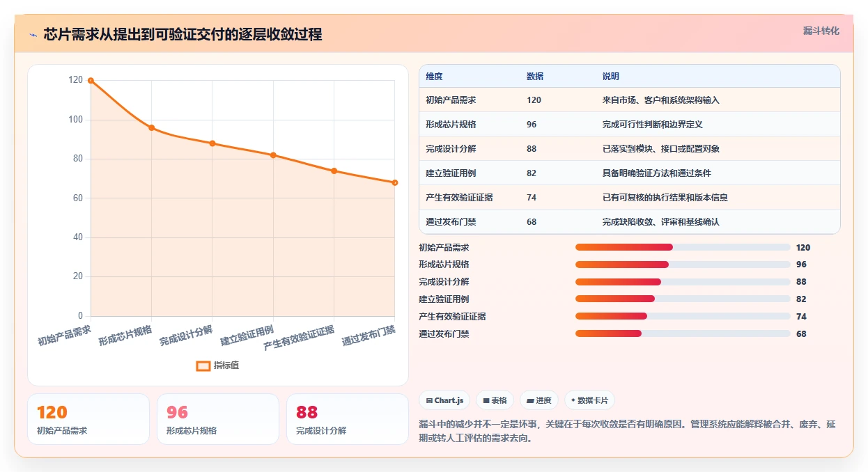Click x-axis label 通过发布门禁
Image resolution: width=868 pixels, height=472 pixels.
369,336
